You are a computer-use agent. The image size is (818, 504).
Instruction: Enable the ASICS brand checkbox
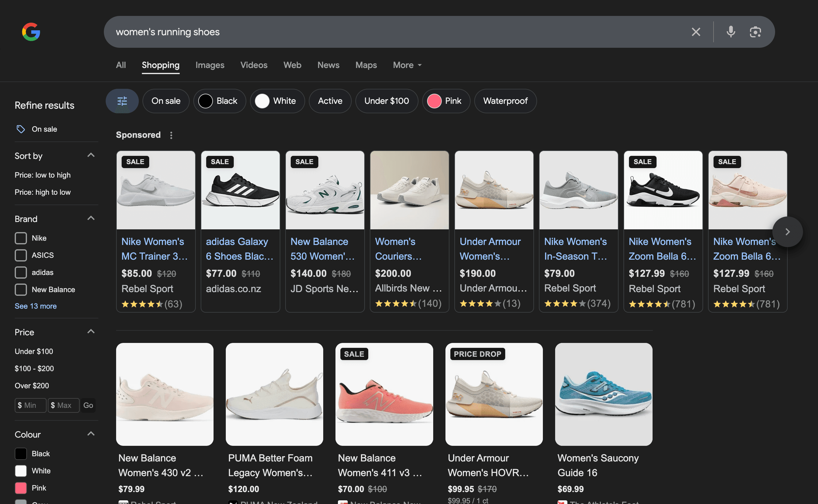(21, 255)
